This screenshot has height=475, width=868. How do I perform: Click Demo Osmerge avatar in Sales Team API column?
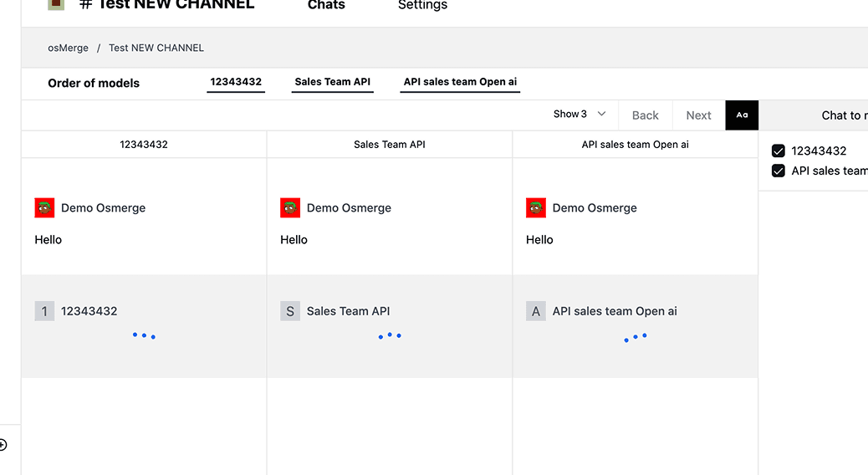[x=290, y=208]
